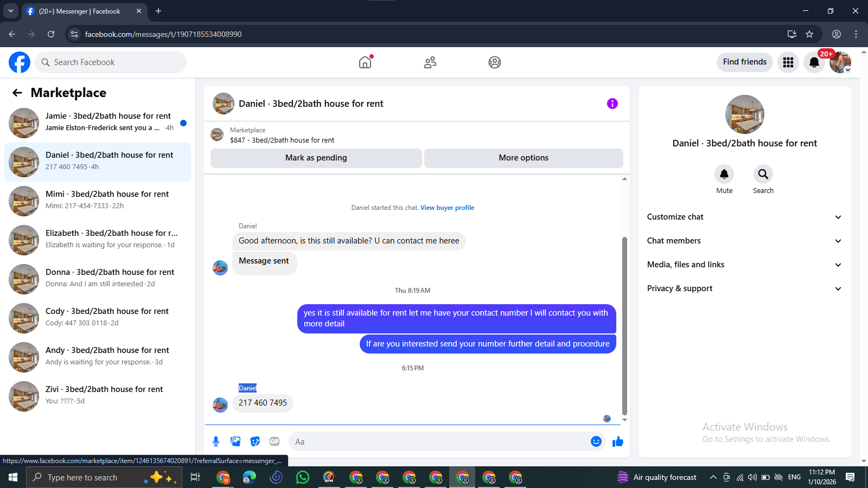This screenshot has height=488, width=868.
Task: Open View buyer profile link
Action: (447, 208)
